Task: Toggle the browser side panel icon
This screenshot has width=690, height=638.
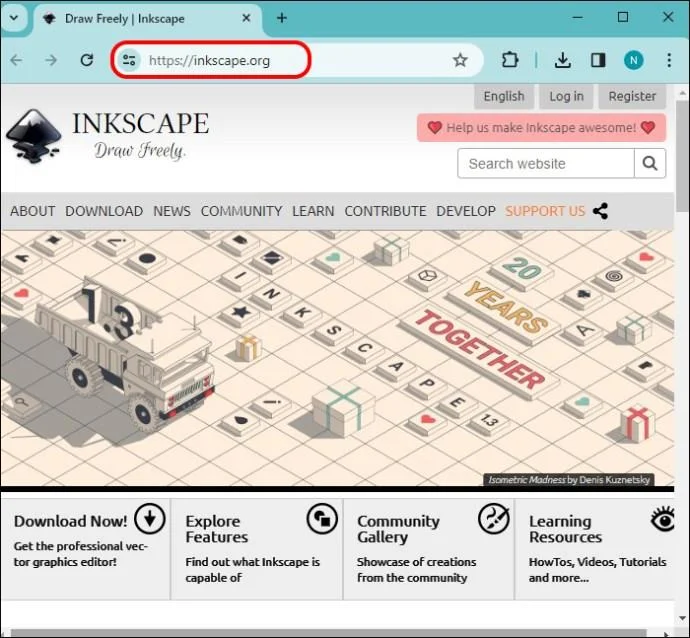Action: point(598,60)
